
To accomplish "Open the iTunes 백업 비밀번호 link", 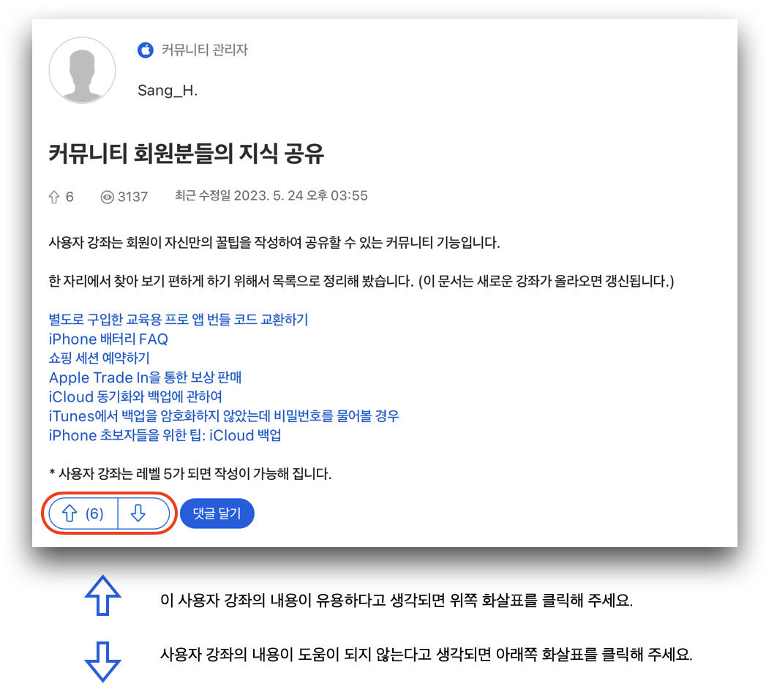I will pyautogui.click(x=224, y=415).
